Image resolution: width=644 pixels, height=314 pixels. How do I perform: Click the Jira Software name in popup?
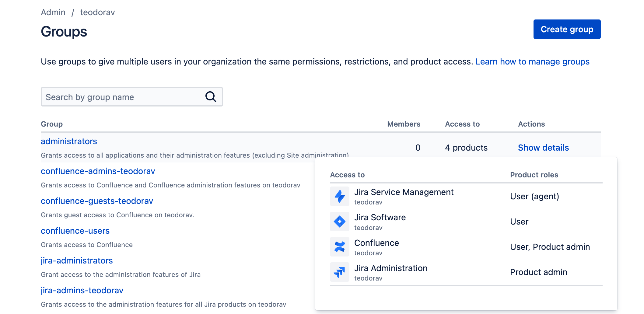click(380, 217)
